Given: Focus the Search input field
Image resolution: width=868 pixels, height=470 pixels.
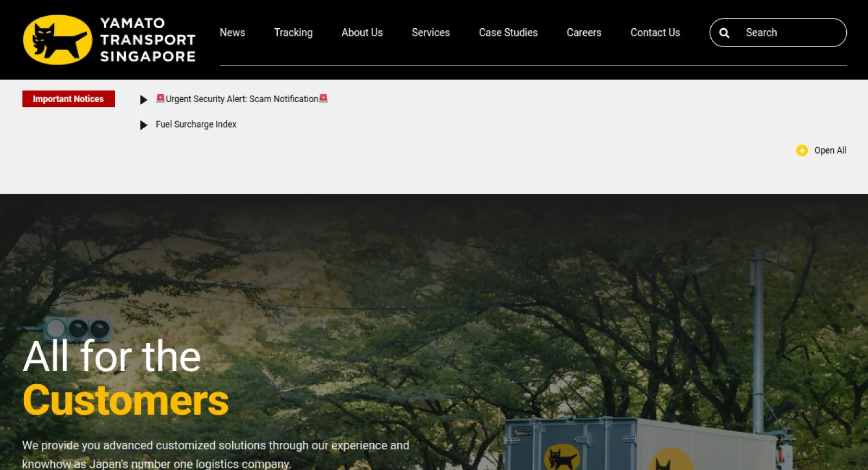Looking at the screenshot, I should (787, 33).
